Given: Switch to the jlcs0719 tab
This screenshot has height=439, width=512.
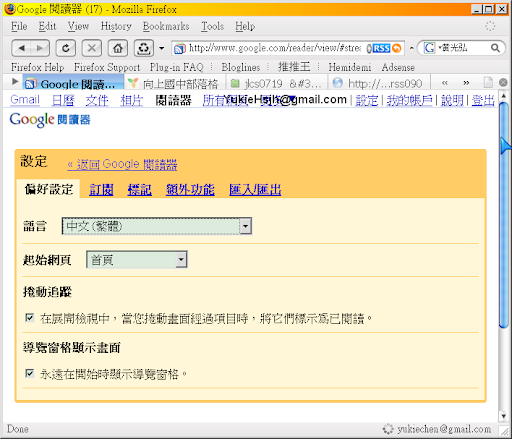Looking at the screenshot, I should point(277,83).
